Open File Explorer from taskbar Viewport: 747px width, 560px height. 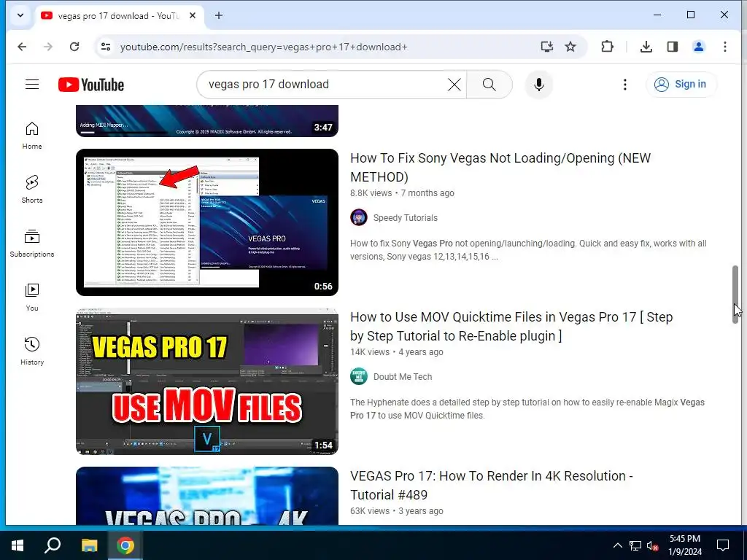(x=89, y=545)
